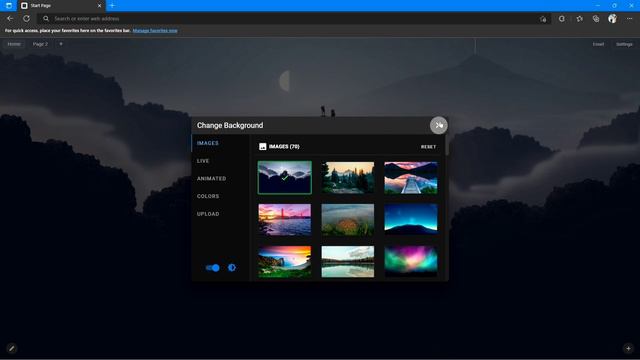Close the Change Background dialog
This screenshot has height=360, width=640.
click(x=439, y=125)
